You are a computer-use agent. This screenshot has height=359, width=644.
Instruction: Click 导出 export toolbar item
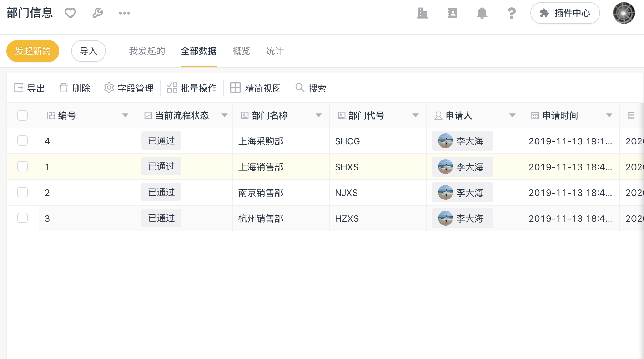coord(29,88)
